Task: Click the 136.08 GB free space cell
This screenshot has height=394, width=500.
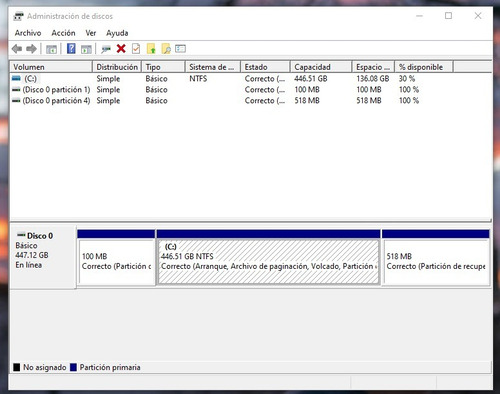Action: point(373,79)
